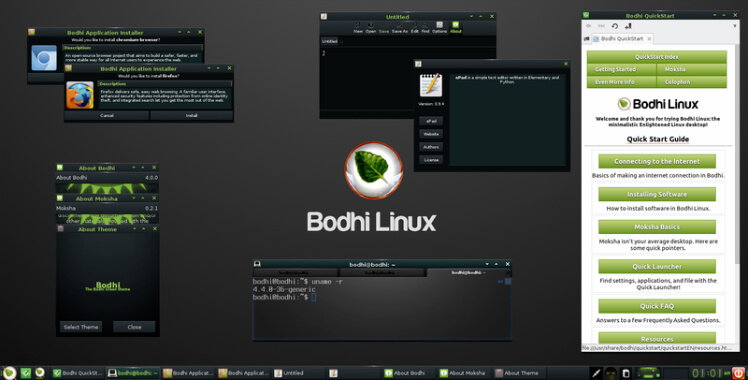Open Options in the ePad toolbar
The height and width of the screenshot is (380, 748).
click(439, 27)
